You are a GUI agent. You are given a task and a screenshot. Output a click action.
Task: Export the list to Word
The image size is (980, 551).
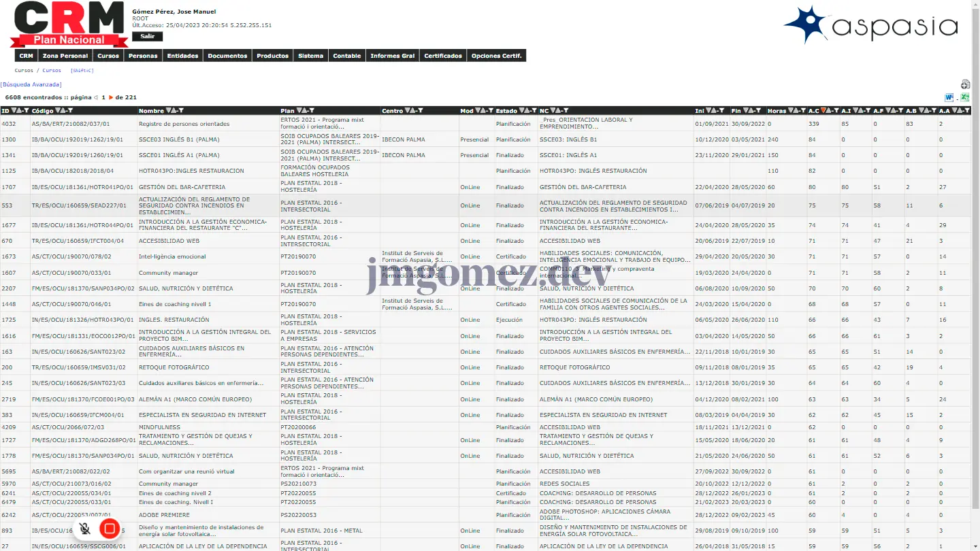949,98
